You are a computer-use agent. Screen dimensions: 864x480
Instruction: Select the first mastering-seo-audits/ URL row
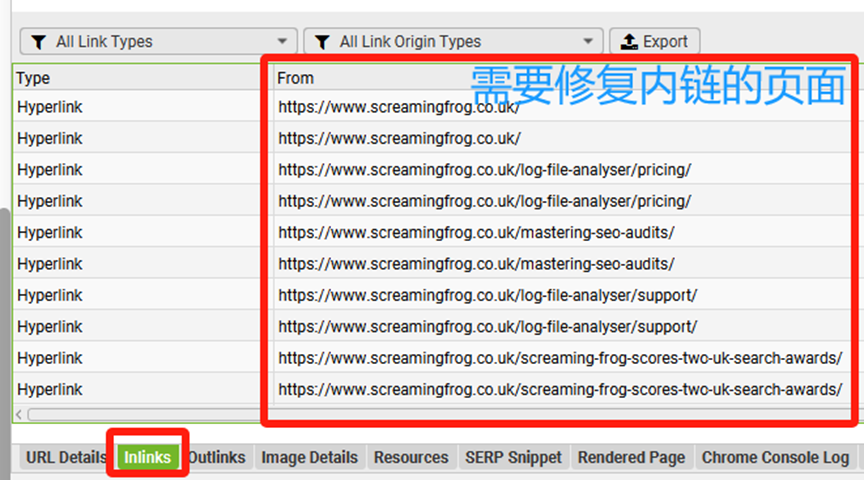click(x=476, y=233)
